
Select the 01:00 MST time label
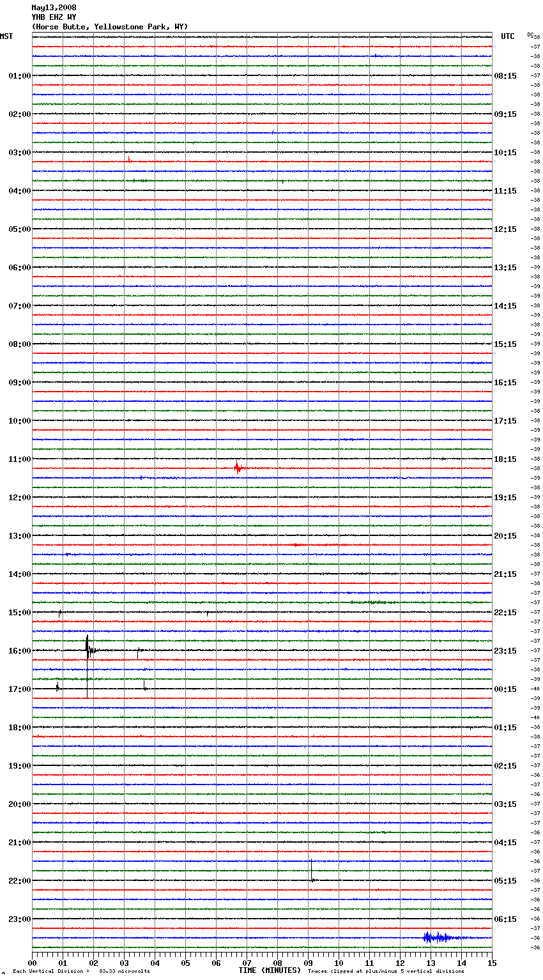point(20,76)
